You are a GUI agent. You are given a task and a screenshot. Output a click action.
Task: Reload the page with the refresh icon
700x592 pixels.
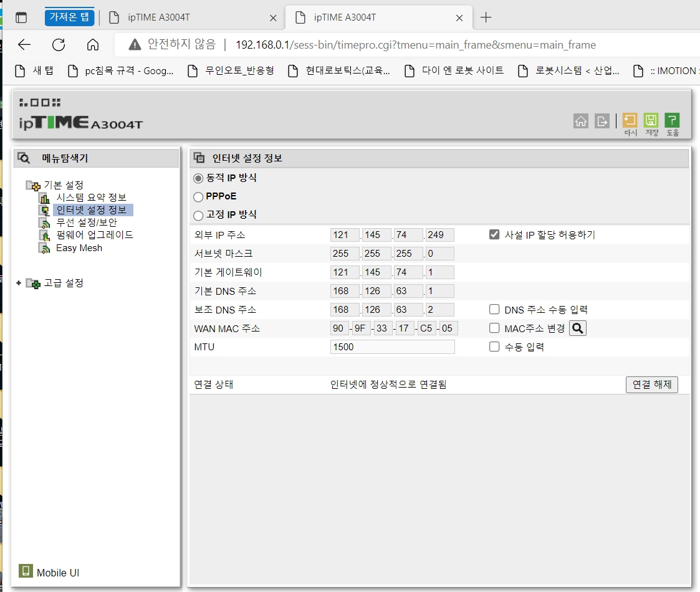click(x=59, y=44)
